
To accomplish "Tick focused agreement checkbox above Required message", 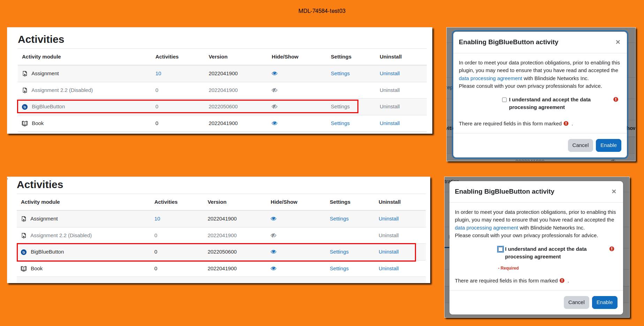I will [500, 249].
